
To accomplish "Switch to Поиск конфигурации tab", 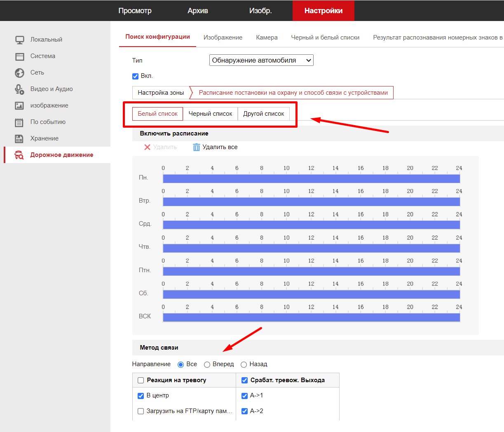I will pos(157,37).
